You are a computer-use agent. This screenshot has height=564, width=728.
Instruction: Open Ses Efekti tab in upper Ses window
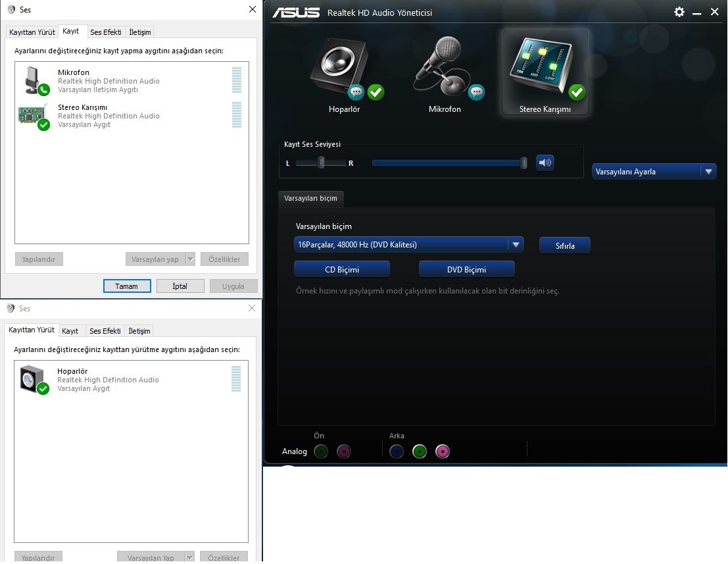coord(105,32)
